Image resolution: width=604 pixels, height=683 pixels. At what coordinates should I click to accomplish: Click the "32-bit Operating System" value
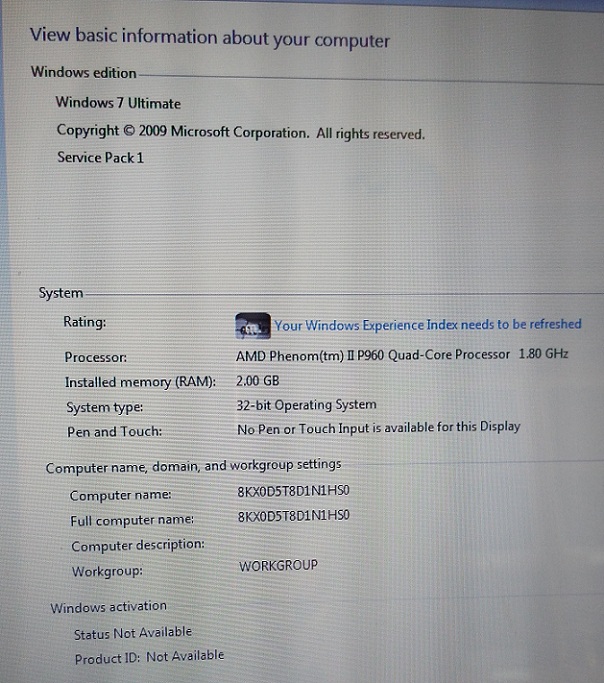coord(306,405)
